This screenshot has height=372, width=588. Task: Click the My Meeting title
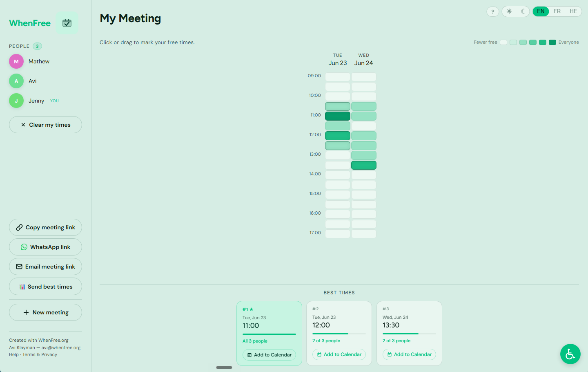(x=130, y=18)
